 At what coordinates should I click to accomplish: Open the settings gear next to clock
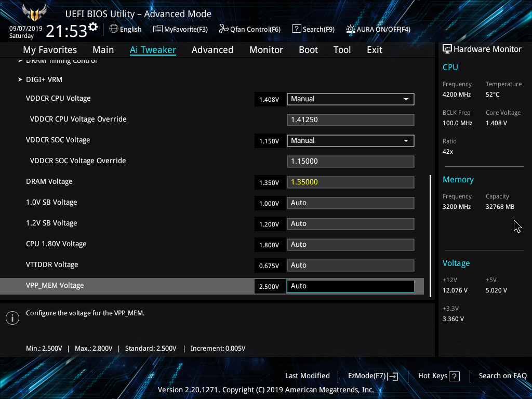[x=93, y=27]
